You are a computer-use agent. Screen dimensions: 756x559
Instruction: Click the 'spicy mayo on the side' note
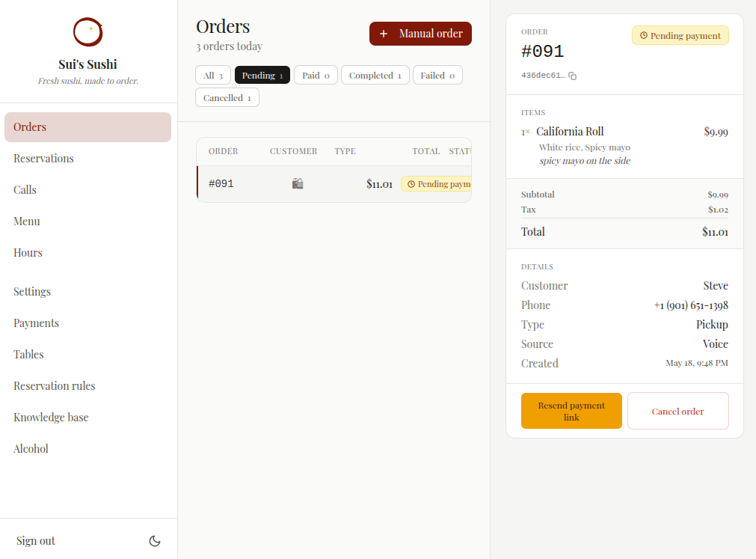tap(585, 161)
